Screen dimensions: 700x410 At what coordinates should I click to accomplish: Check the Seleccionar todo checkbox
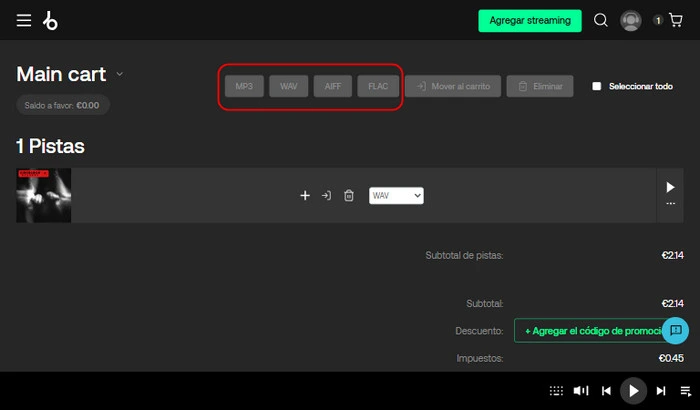coord(596,86)
